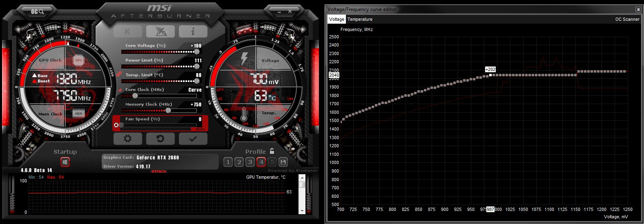Open the OC Scanner search button in Afterburner
Viewport: 644px width, 224px height.
click(x=37, y=11)
